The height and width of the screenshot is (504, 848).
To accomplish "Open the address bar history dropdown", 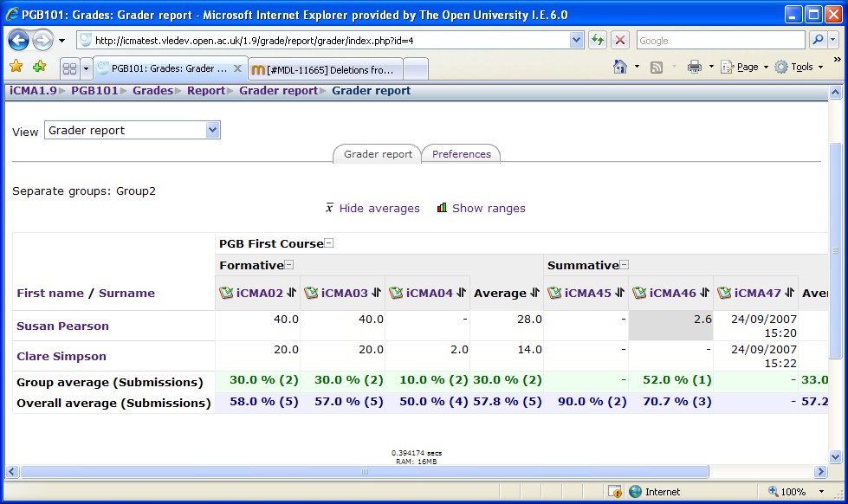I will (x=577, y=40).
